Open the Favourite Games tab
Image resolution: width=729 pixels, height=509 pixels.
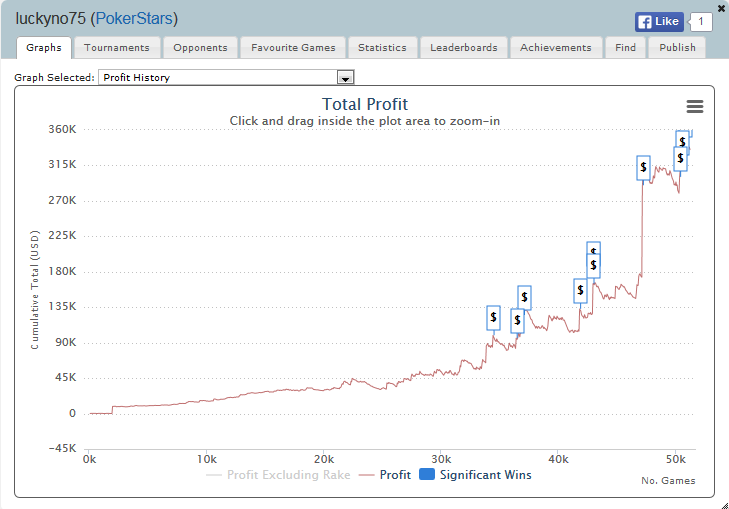293,47
